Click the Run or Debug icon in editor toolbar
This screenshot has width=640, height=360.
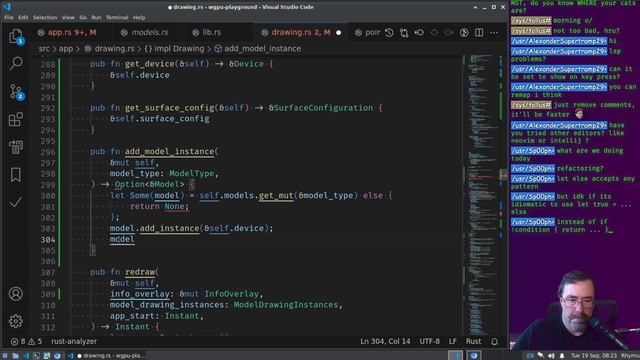(x=464, y=32)
